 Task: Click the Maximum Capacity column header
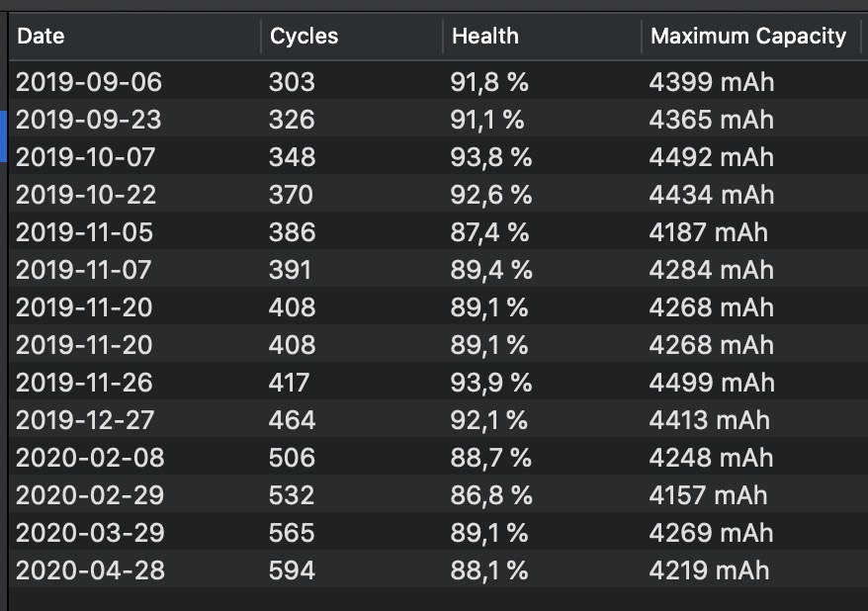coord(747,37)
